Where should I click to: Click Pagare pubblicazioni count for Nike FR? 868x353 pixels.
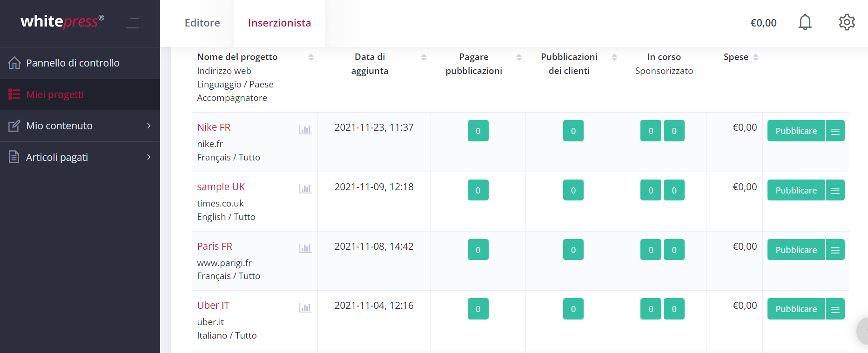[x=478, y=131]
